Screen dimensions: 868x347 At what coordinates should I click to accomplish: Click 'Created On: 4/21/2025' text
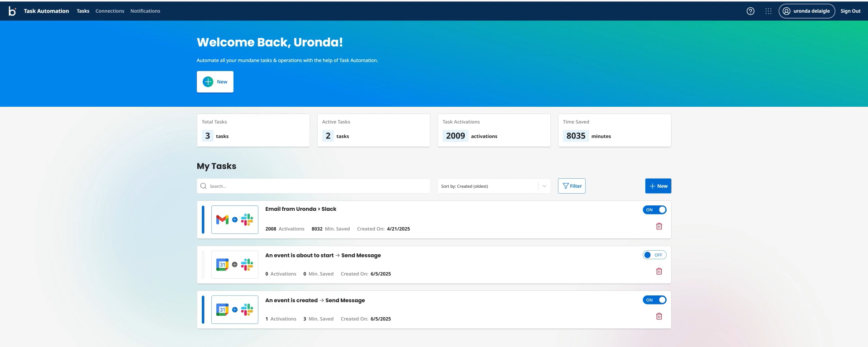click(x=383, y=229)
